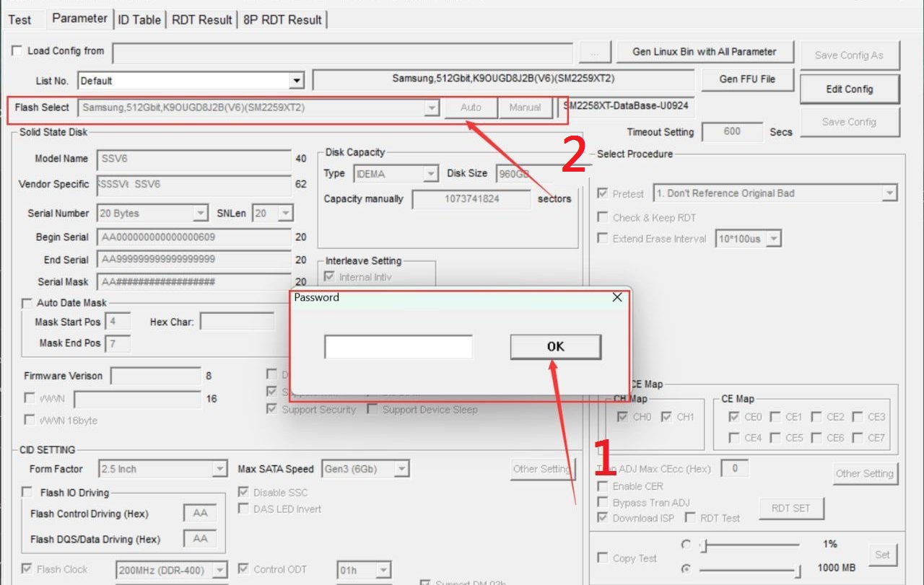Expand the Flash Select dropdown
924x585 pixels.
432,107
